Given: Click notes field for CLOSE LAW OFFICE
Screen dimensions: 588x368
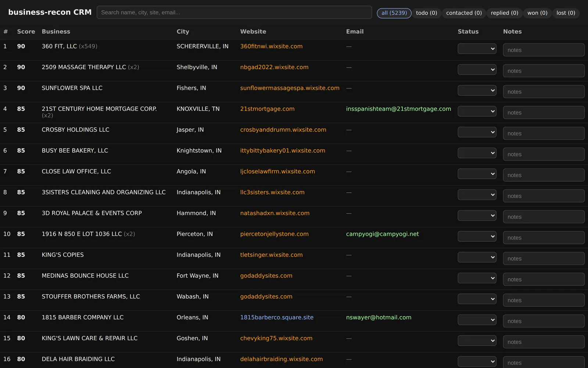Looking at the screenshot, I should pyautogui.click(x=544, y=175).
